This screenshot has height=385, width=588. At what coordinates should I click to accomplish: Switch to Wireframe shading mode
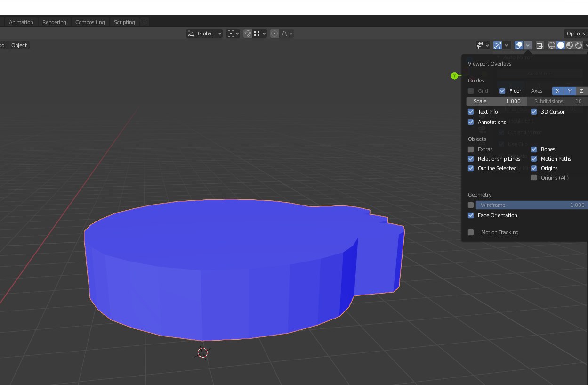(x=552, y=45)
